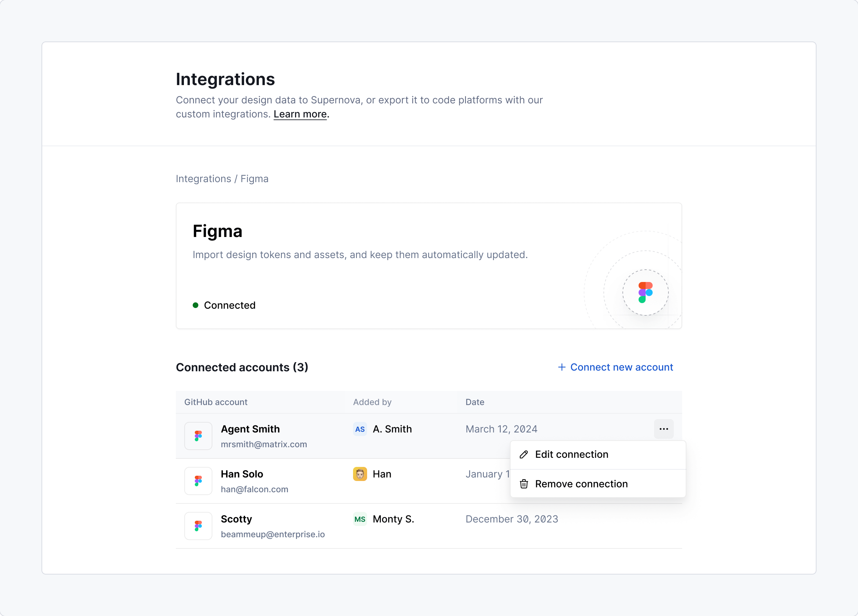Click the Monty S. added-by name

pyautogui.click(x=393, y=519)
